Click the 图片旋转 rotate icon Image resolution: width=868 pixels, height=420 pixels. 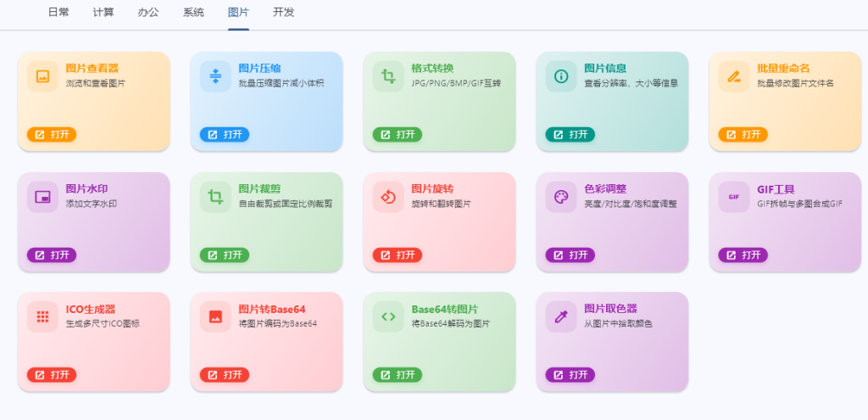click(x=388, y=197)
